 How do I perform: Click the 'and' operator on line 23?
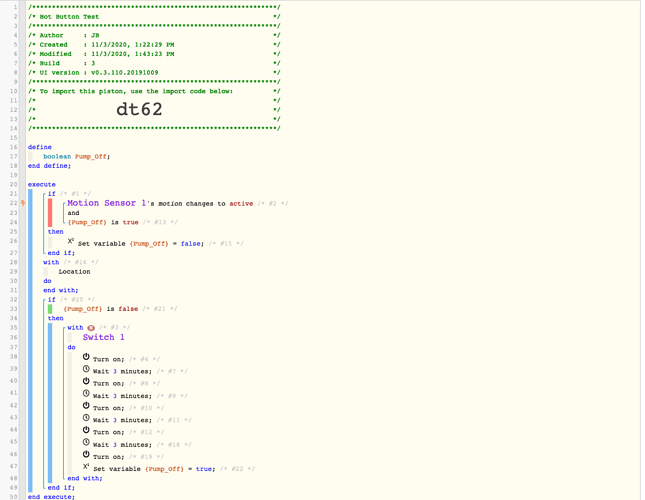tap(73, 213)
